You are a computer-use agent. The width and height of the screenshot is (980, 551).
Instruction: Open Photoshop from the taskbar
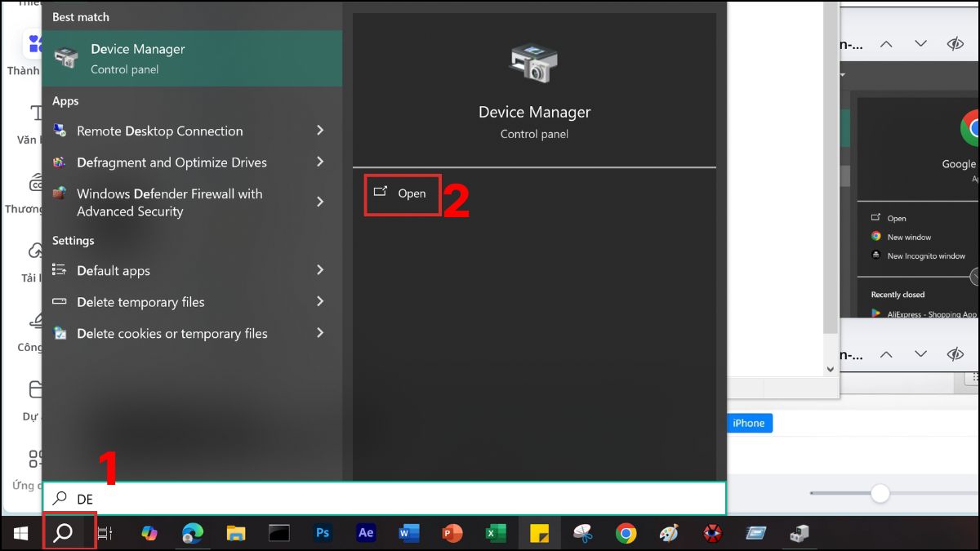click(322, 532)
